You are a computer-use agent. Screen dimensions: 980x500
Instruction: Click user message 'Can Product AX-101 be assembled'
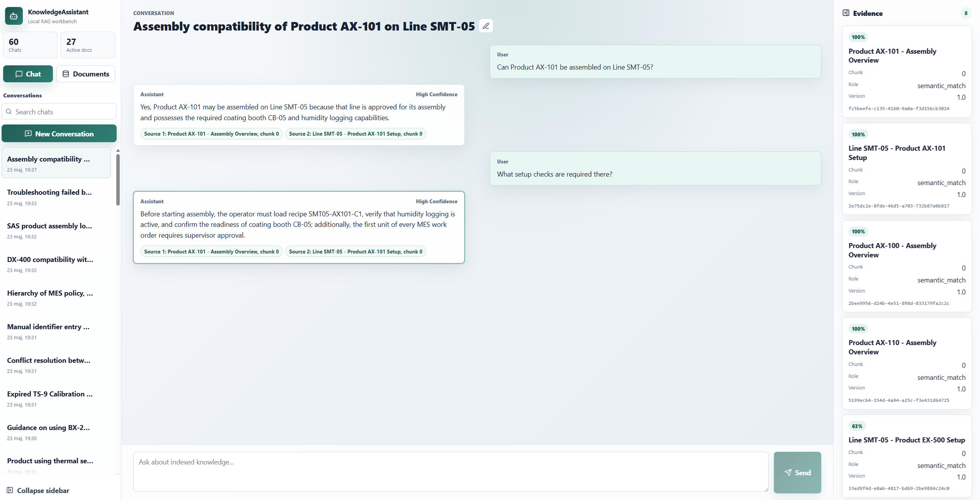pos(655,61)
